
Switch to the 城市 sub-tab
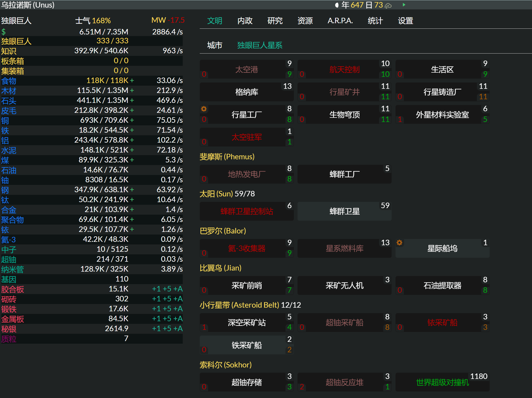215,45
